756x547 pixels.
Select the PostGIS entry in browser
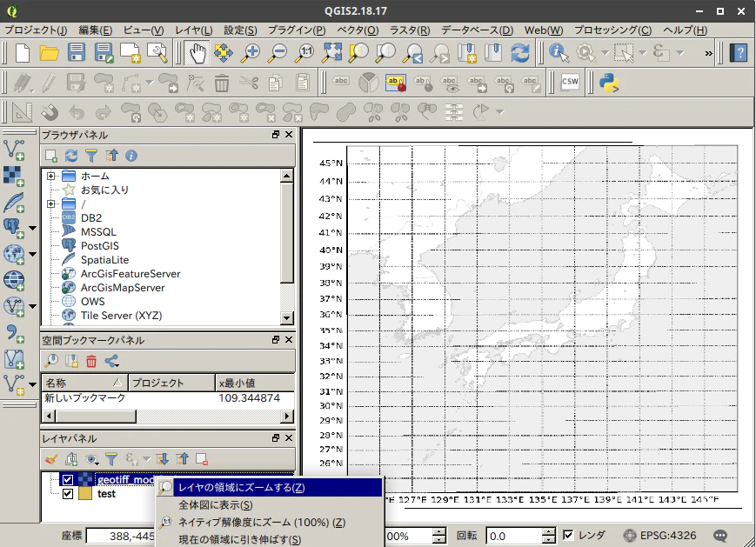pos(99,246)
